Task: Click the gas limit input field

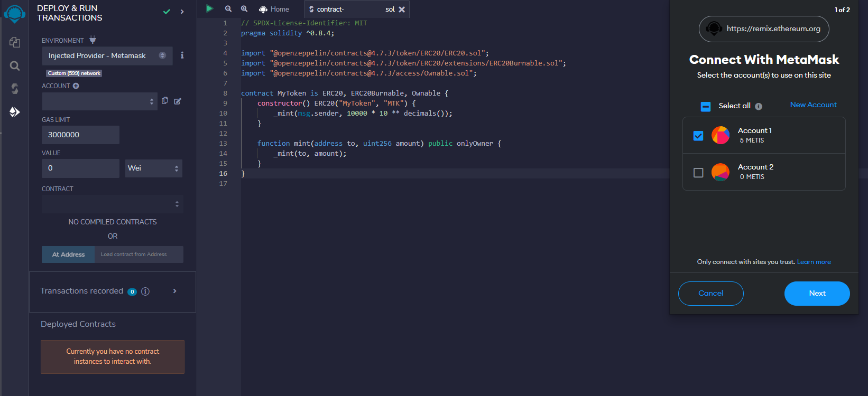Action: pyautogui.click(x=80, y=135)
